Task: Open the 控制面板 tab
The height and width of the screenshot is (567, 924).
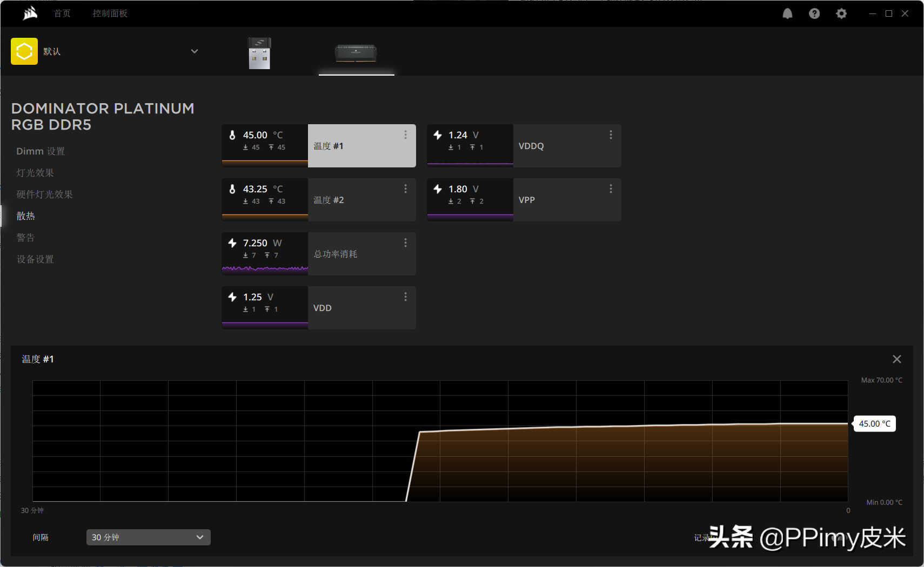Action: pos(110,13)
